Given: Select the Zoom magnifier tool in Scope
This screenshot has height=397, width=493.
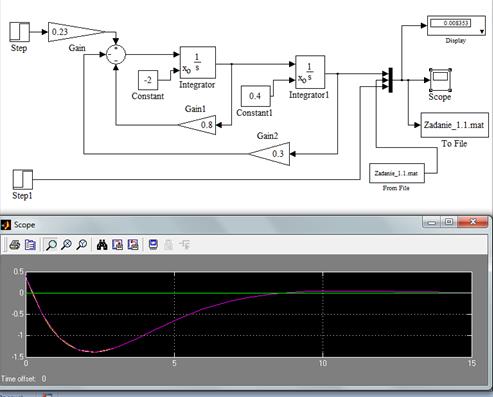Looking at the screenshot, I should [x=51, y=245].
